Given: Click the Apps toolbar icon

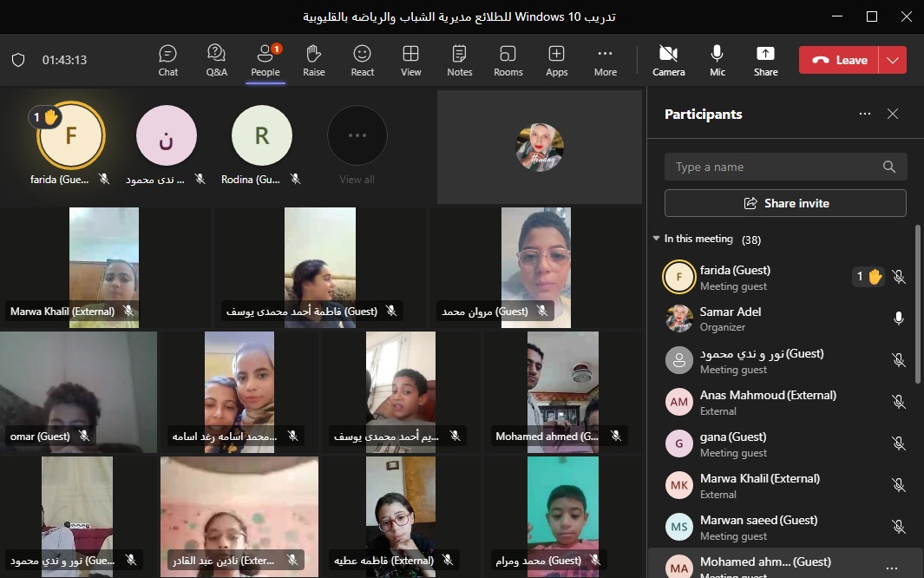Looking at the screenshot, I should (557, 60).
